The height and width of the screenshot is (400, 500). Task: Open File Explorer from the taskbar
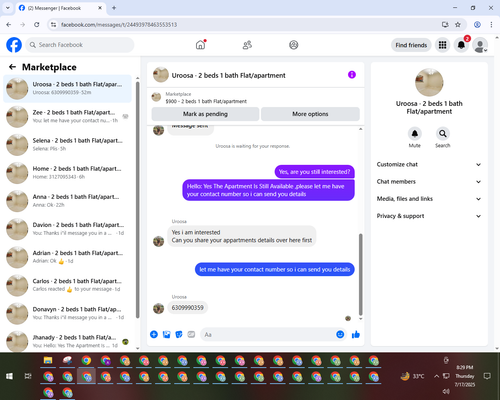(x=48, y=361)
